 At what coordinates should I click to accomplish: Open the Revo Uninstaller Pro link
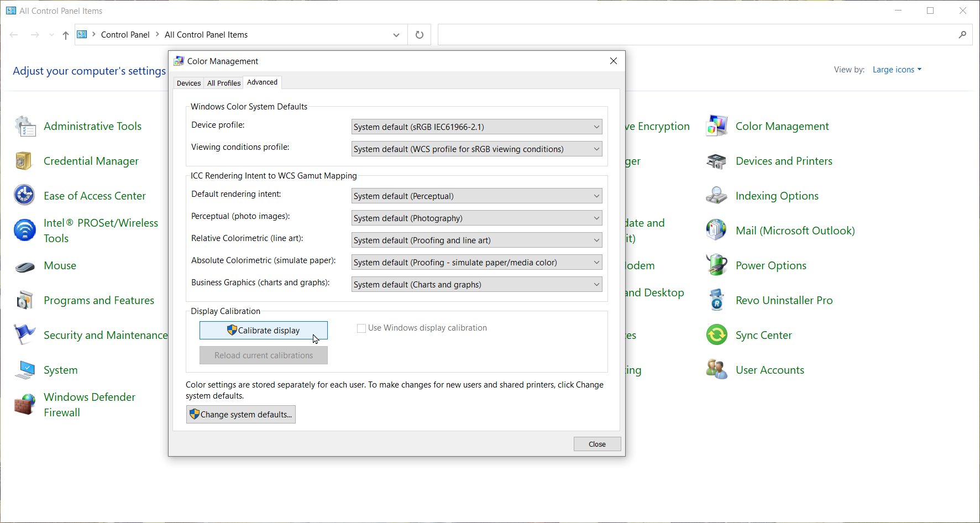tap(784, 300)
